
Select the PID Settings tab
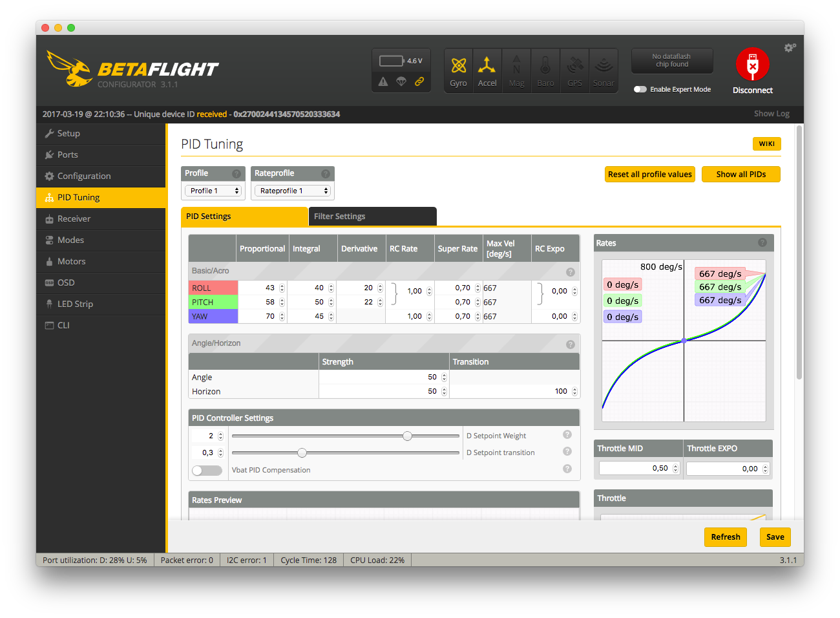point(244,217)
